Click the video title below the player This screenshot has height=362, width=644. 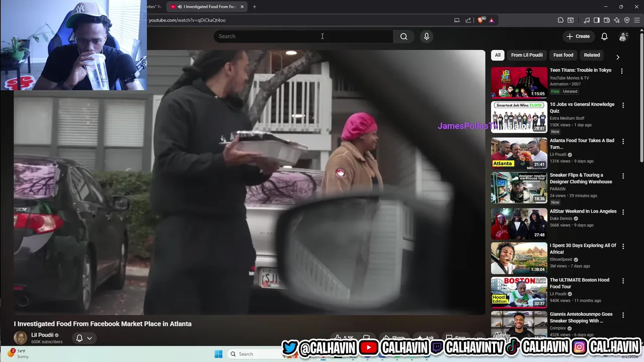pyautogui.click(x=103, y=324)
